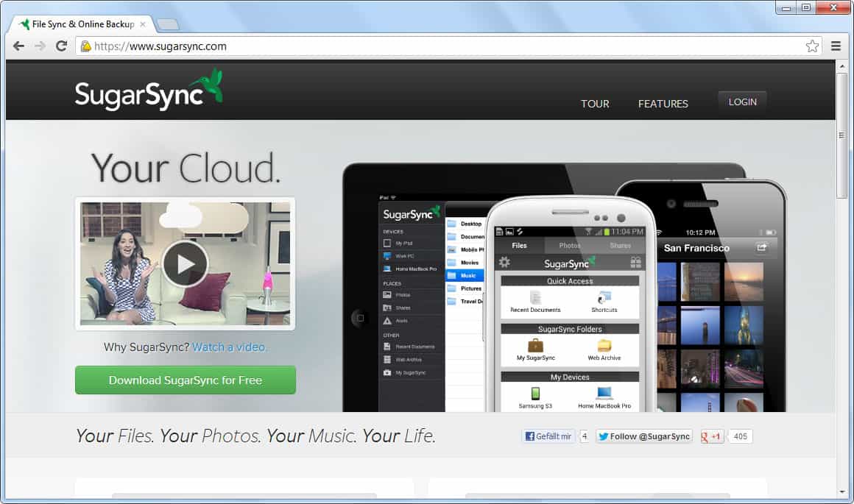
Task: Click the Google +1 button
Action: (x=710, y=436)
